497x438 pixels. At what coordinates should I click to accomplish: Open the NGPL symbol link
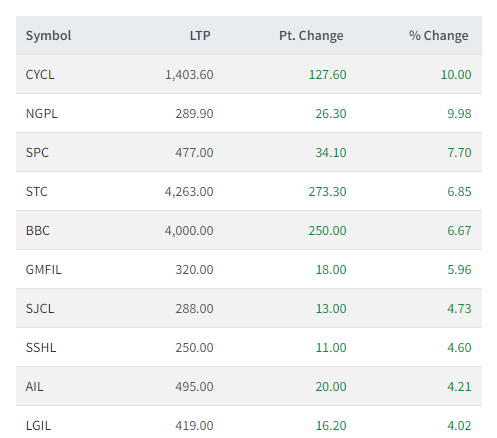tap(42, 113)
